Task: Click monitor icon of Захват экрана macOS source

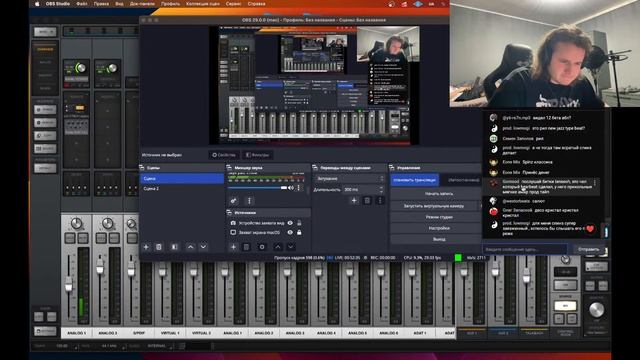Action: [233, 232]
